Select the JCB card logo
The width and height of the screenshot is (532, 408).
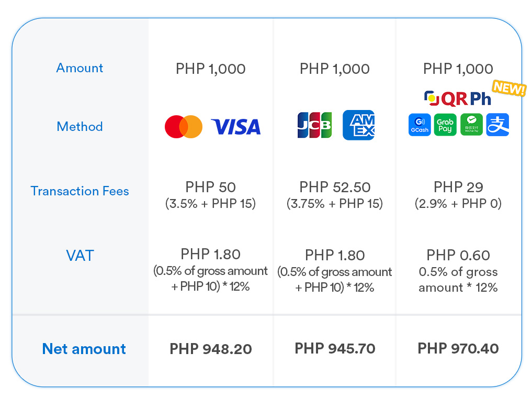pos(314,125)
